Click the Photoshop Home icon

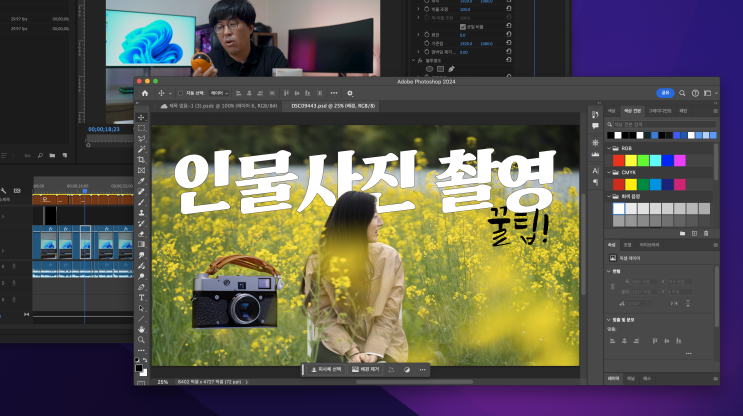pyautogui.click(x=145, y=93)
